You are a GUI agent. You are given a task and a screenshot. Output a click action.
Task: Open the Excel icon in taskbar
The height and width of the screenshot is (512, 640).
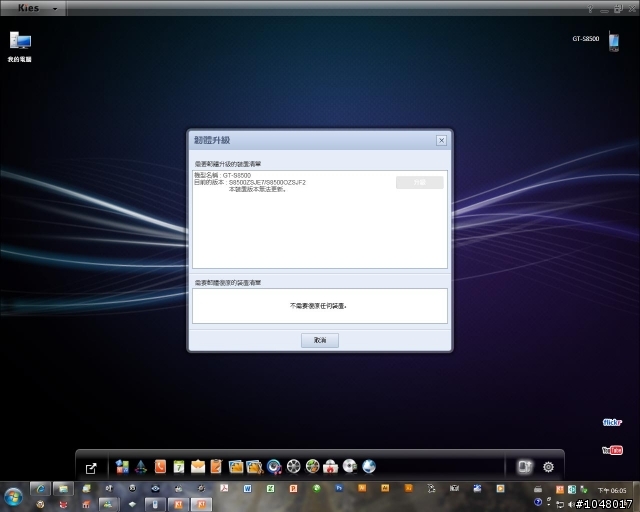click(x=270, y=488)
